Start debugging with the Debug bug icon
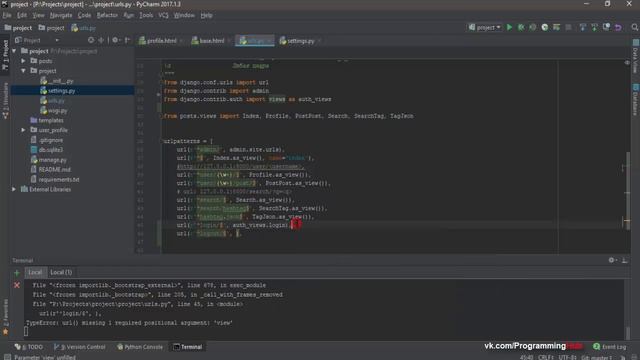This screenshot has width=640, height=360. point(521,27)
